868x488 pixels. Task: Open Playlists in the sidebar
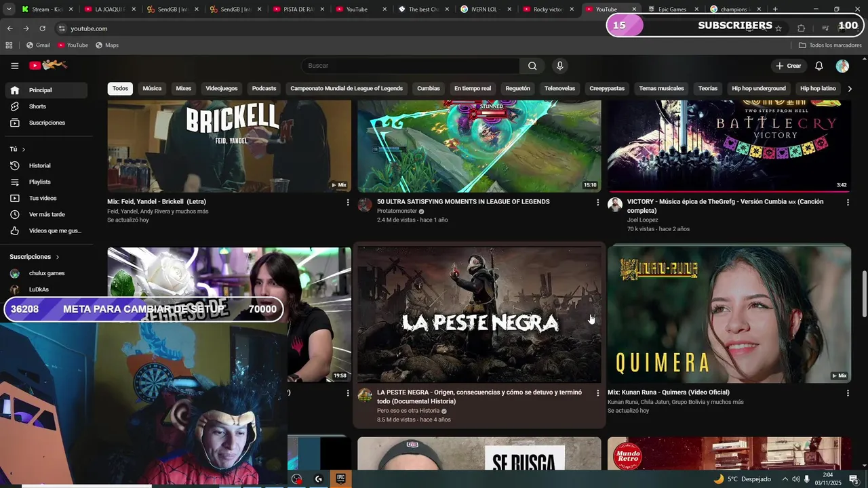click(x=45, y=182)
